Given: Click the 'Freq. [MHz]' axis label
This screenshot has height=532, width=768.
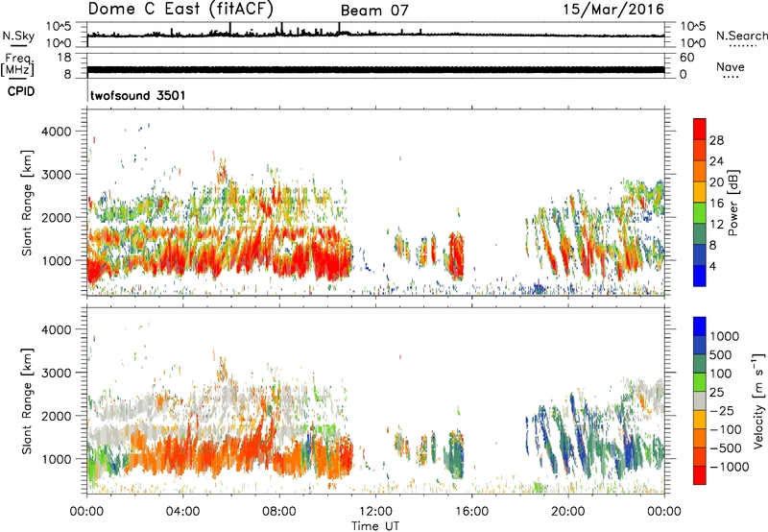Looking at the screenshot, I should [x=17, y=64].
